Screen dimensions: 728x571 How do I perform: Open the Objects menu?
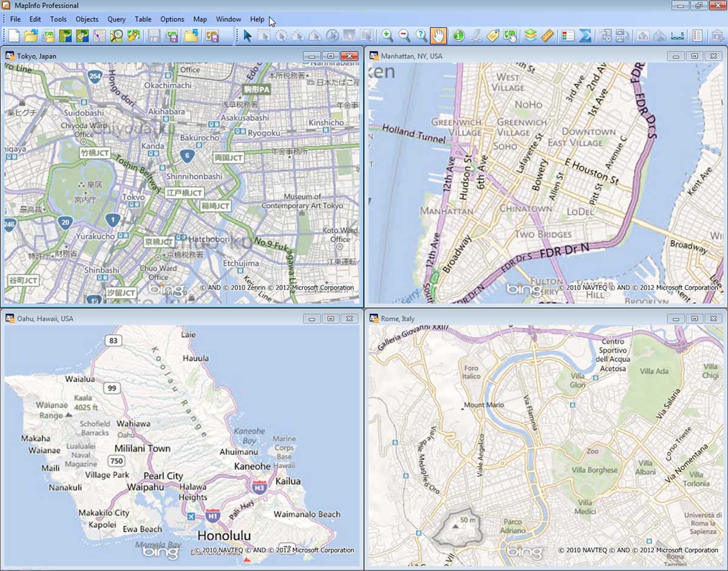pyautogui.click(x=87, y=19)
